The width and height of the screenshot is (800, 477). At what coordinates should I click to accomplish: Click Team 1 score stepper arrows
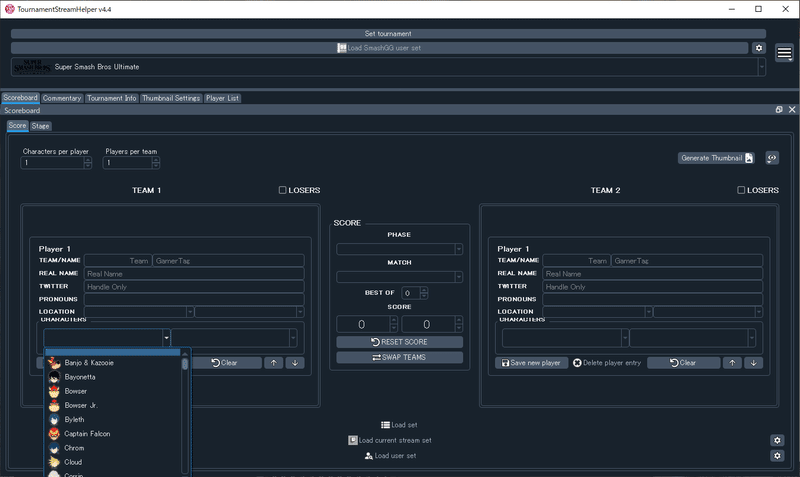[393, 324]
